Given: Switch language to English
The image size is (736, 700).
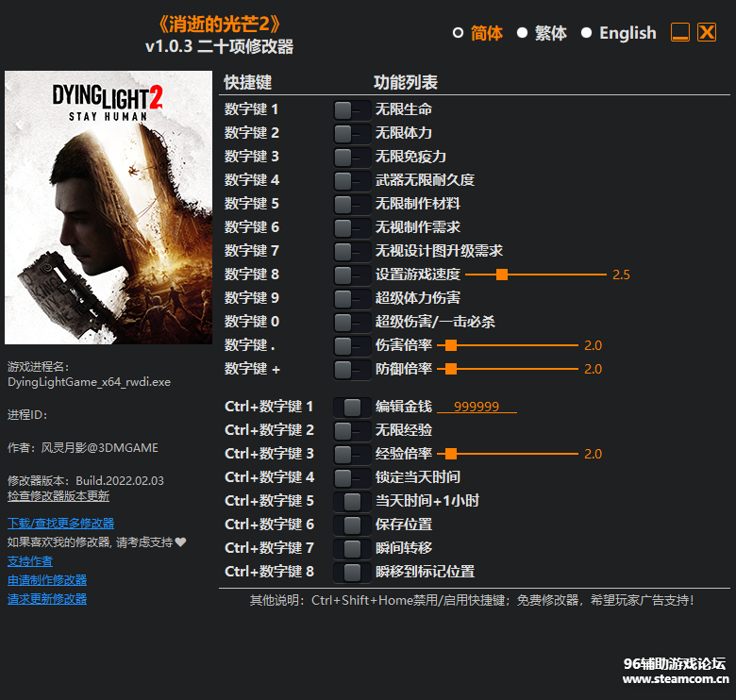Looking at the screenshot, I should [x=587, y=33].
